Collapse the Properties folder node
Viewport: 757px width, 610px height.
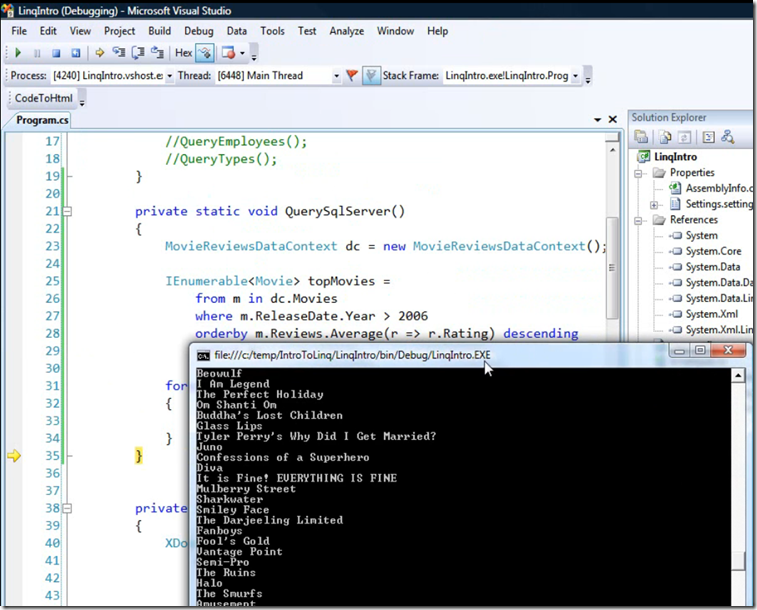click(638, 173)
